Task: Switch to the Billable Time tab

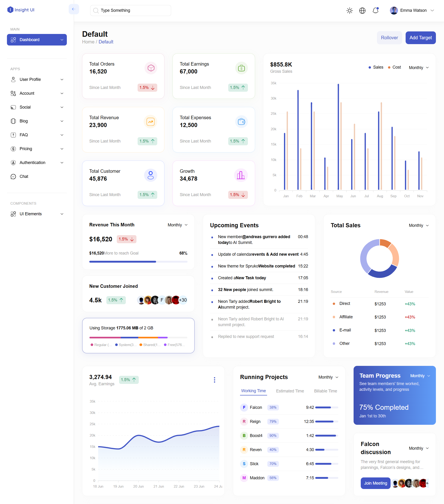Action: click(325, 391)
